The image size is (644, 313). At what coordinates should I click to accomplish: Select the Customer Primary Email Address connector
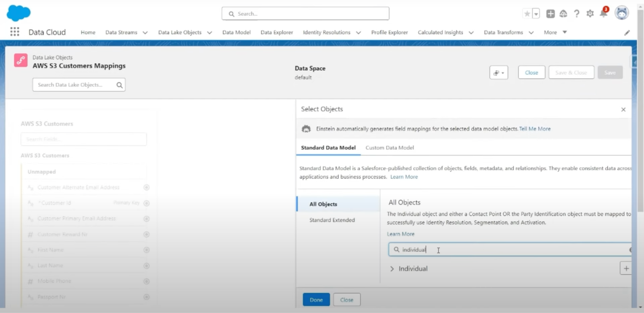click(x=147, y=219)
